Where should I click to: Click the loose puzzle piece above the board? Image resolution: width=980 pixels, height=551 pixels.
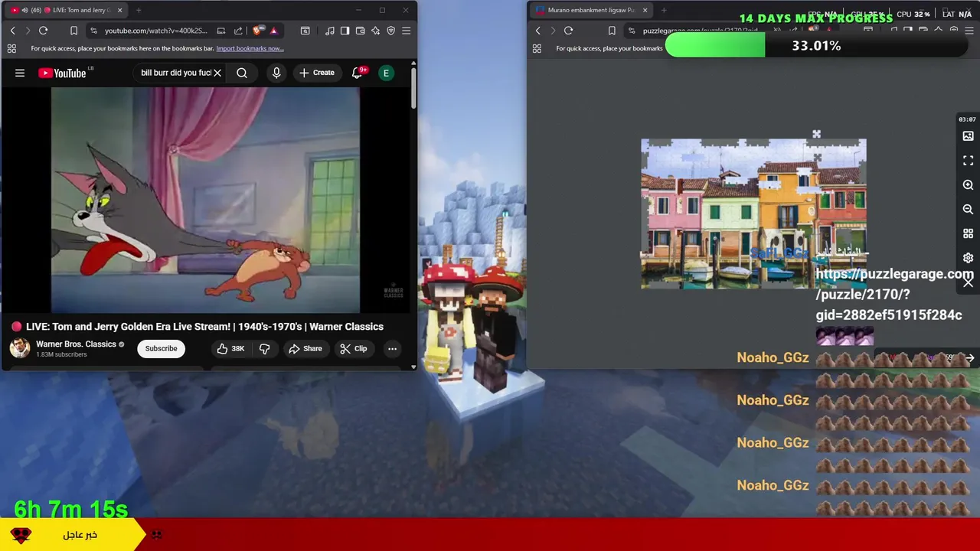click(x=816, y=135)
